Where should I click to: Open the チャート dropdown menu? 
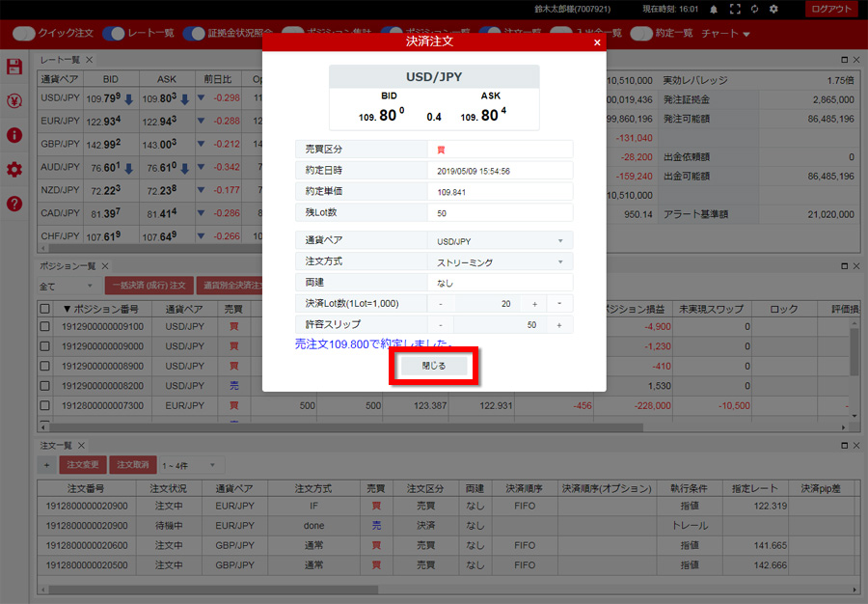[725, 34]
